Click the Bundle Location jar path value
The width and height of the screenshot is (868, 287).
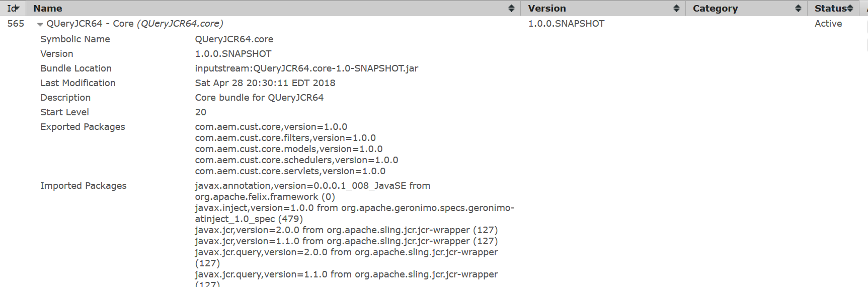coord(306,68)
